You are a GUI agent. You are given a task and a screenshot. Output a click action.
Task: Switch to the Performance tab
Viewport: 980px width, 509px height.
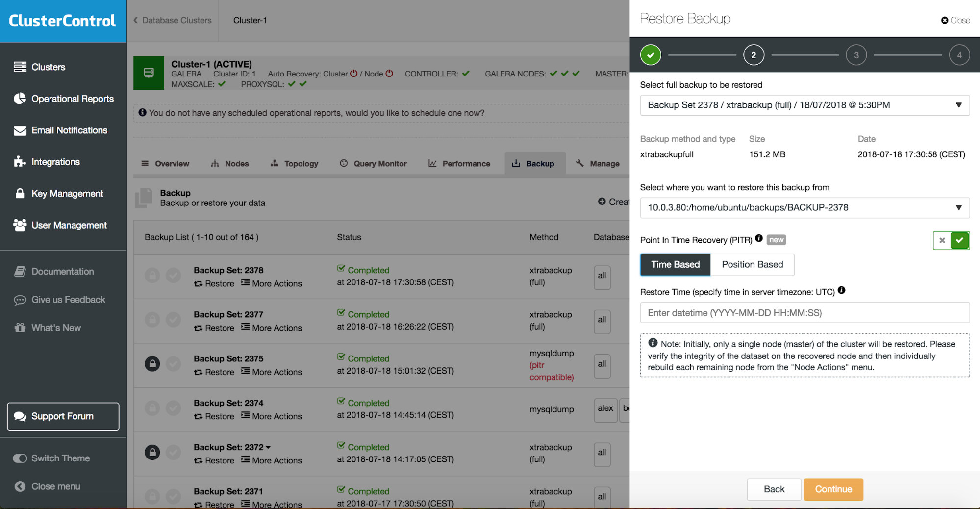tap(459, 164)
